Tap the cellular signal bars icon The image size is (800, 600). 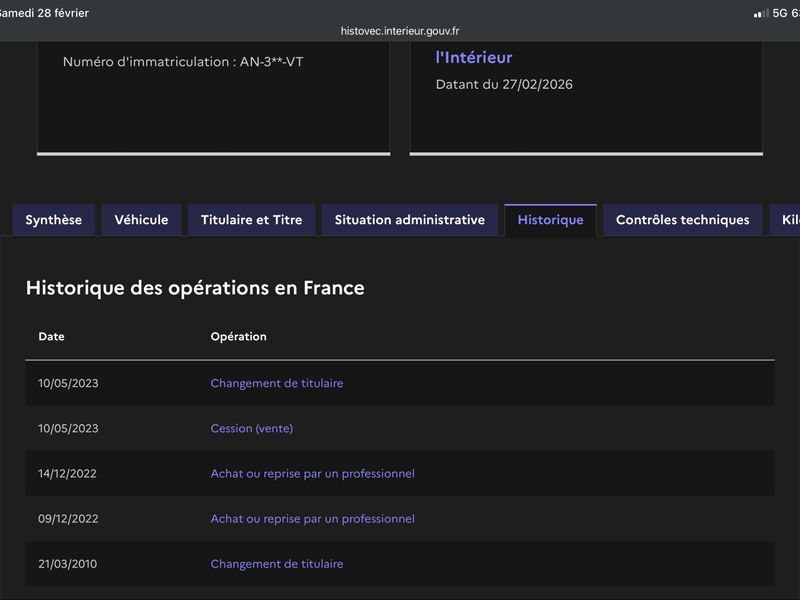tap(761, 13)
